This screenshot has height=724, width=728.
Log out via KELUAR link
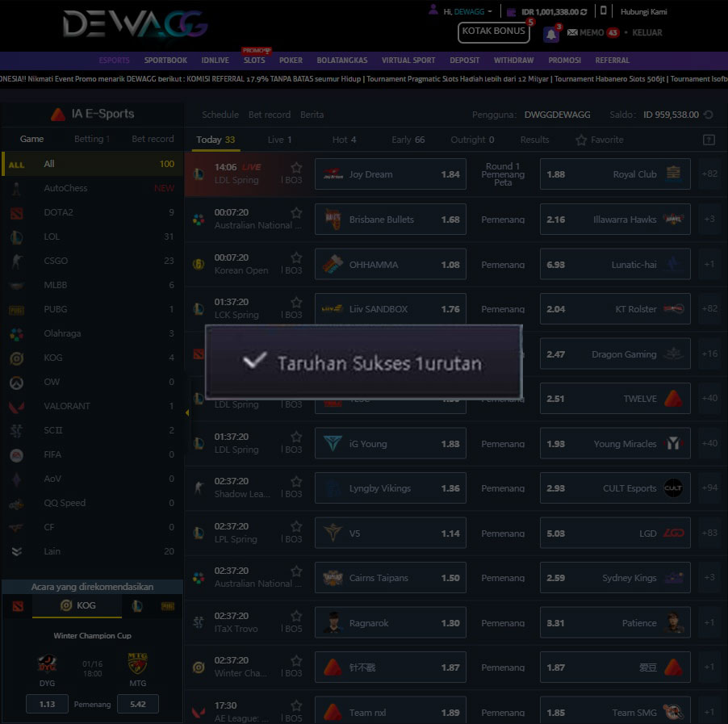click(x=646, y=32)
